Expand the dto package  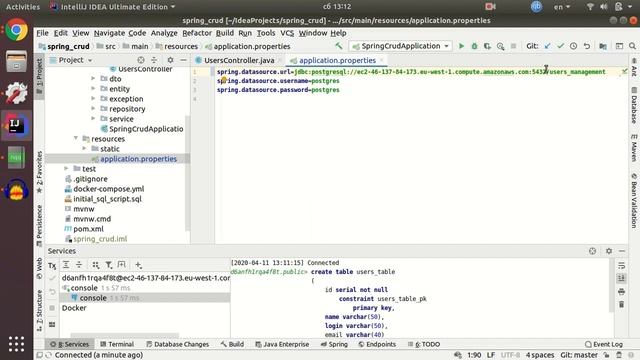click(93, 78)
